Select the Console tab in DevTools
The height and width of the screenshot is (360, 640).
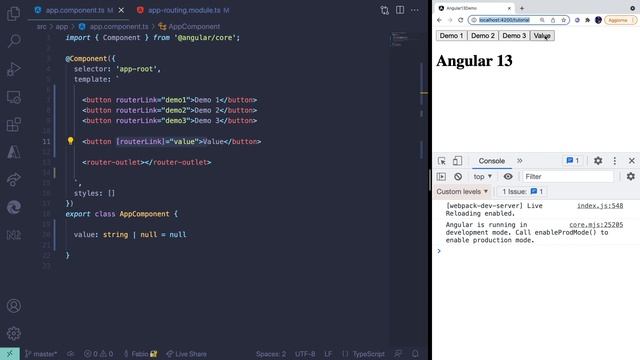[x=491, y=161]
